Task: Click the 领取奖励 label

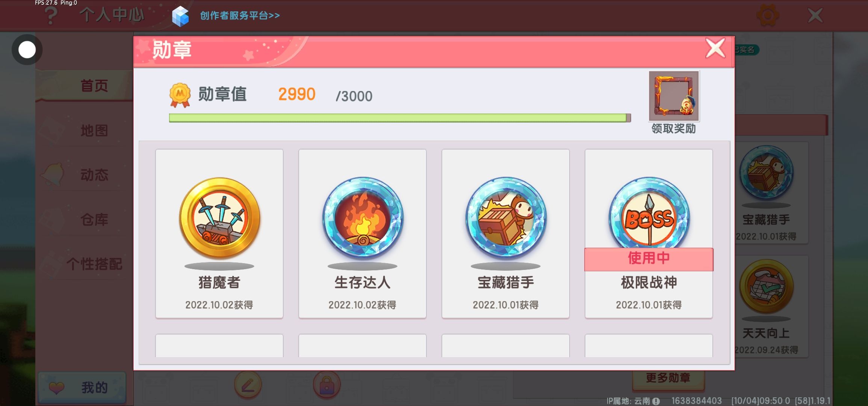Action: tap(674, 129)
